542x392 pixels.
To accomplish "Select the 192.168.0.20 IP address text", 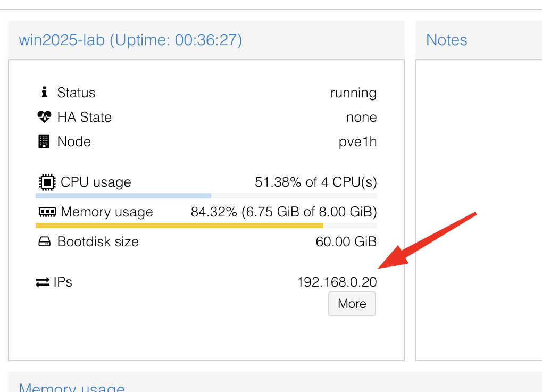I will point(337,282).
